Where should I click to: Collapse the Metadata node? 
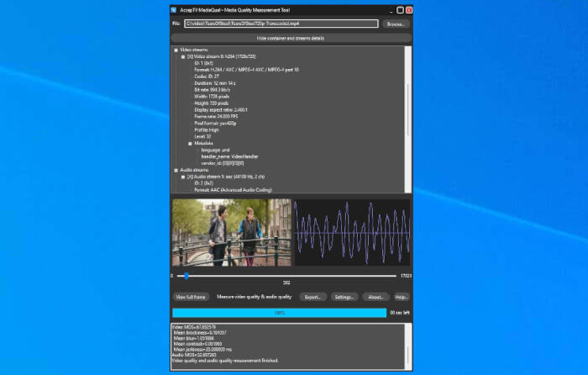(190, 143)
